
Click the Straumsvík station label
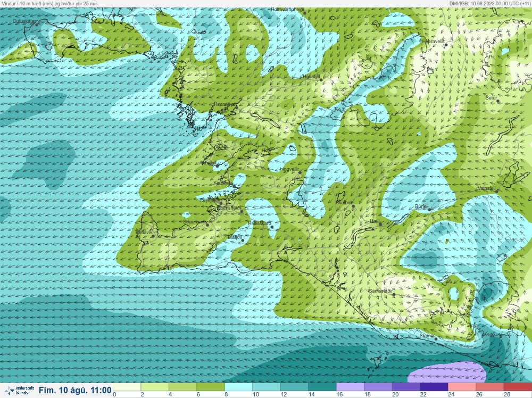click(x=195, y=222)
